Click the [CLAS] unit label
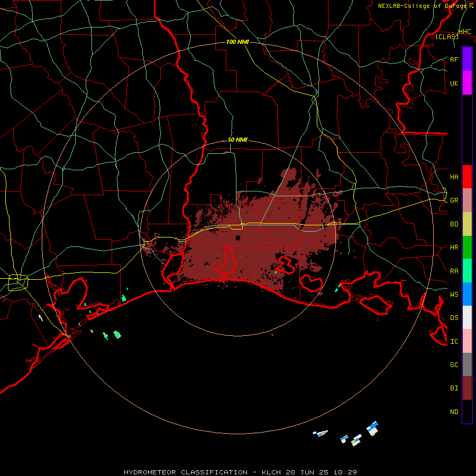The height and width of the screenshot is (476, 476). 447,36
